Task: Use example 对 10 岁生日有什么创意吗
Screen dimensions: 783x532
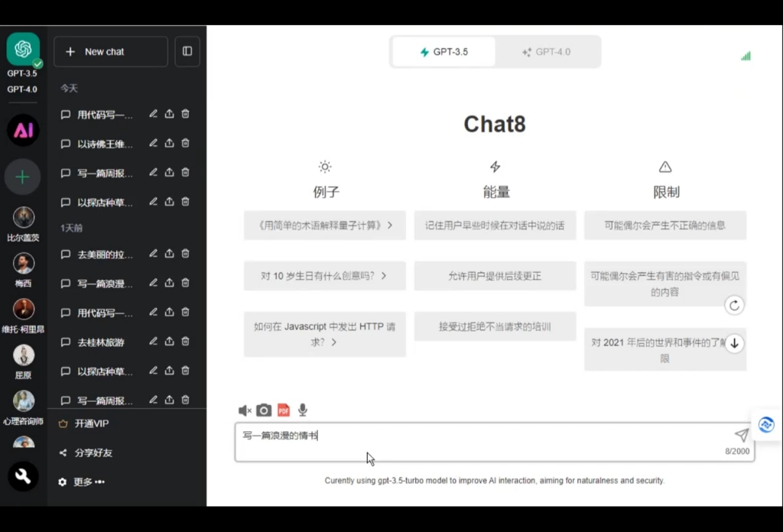Action: pos(324,276)
